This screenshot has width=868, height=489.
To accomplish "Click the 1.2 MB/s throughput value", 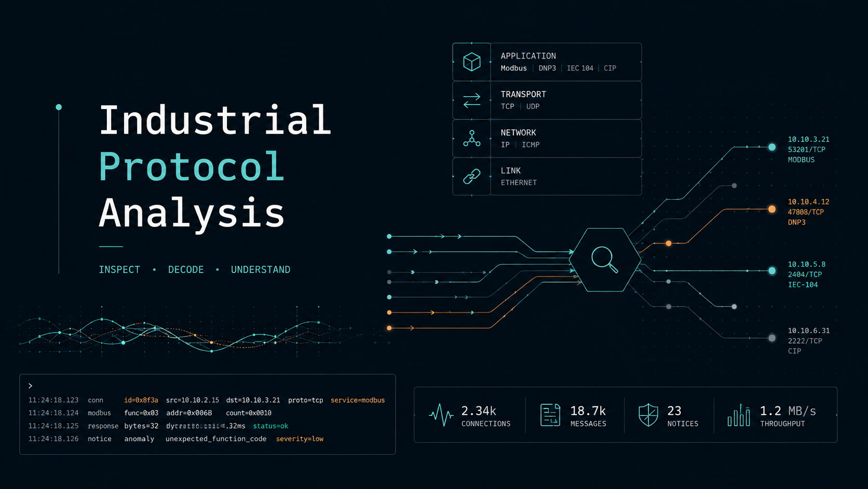I will 788,411.
